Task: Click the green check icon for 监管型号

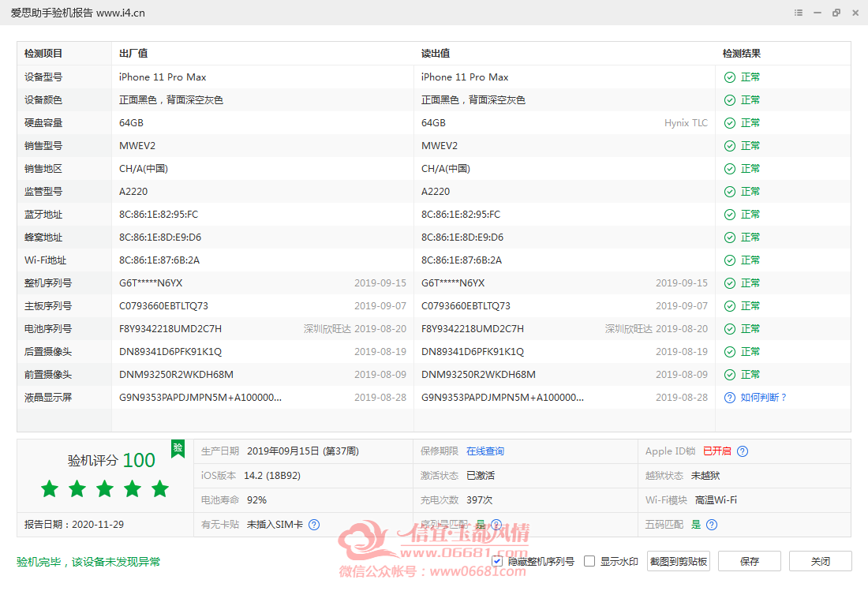Action: [x=730, y=192]
